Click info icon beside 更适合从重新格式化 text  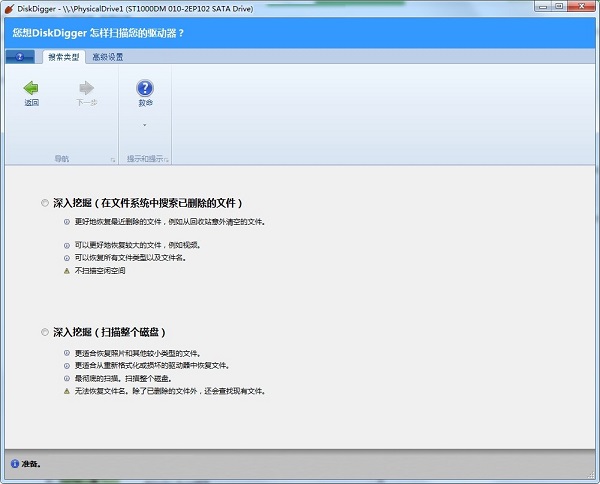[67, 366]
